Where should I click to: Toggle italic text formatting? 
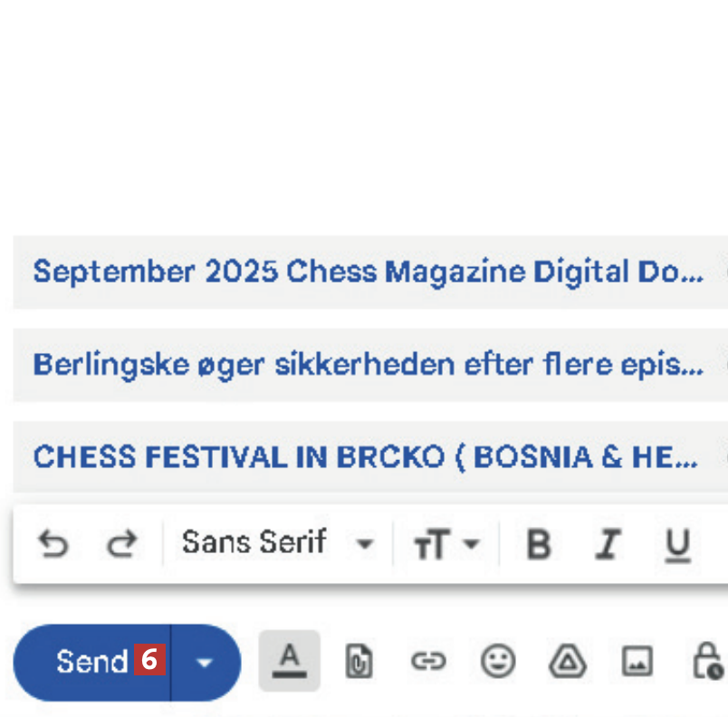(x=608, y=544)
